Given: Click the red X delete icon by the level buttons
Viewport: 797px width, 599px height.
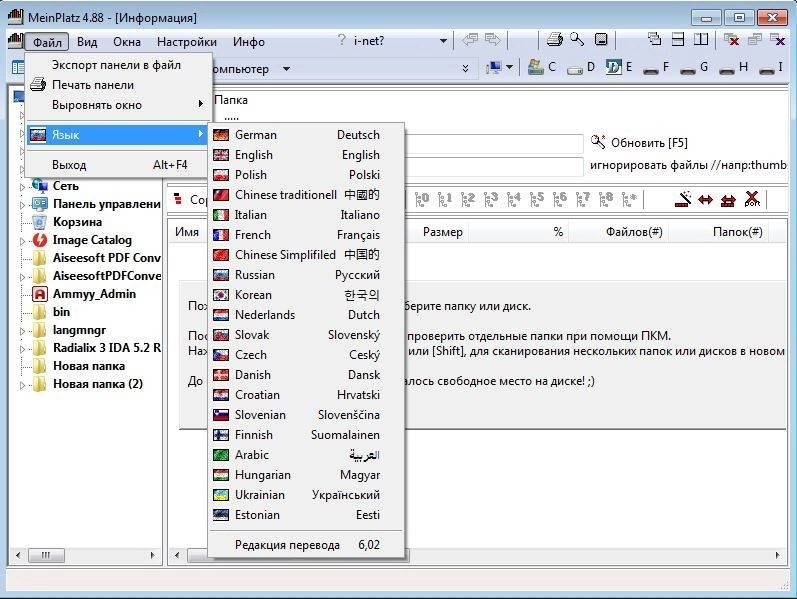Looking at the screenshot, I should pos(752,199).
